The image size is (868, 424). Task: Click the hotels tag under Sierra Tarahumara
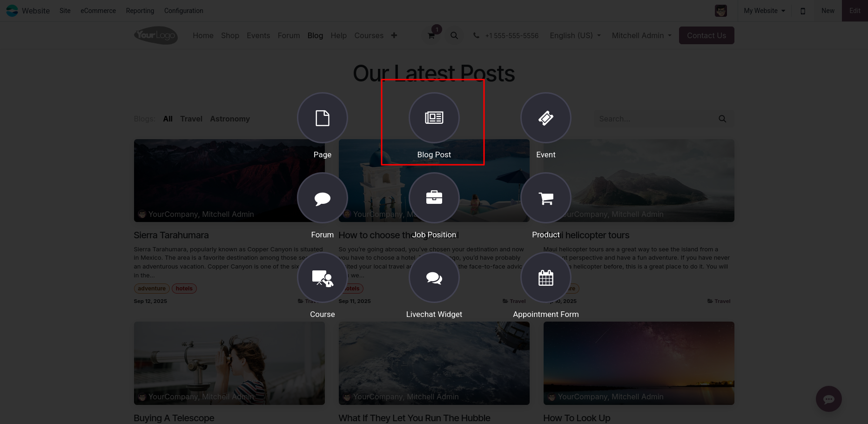pos(184,289)
